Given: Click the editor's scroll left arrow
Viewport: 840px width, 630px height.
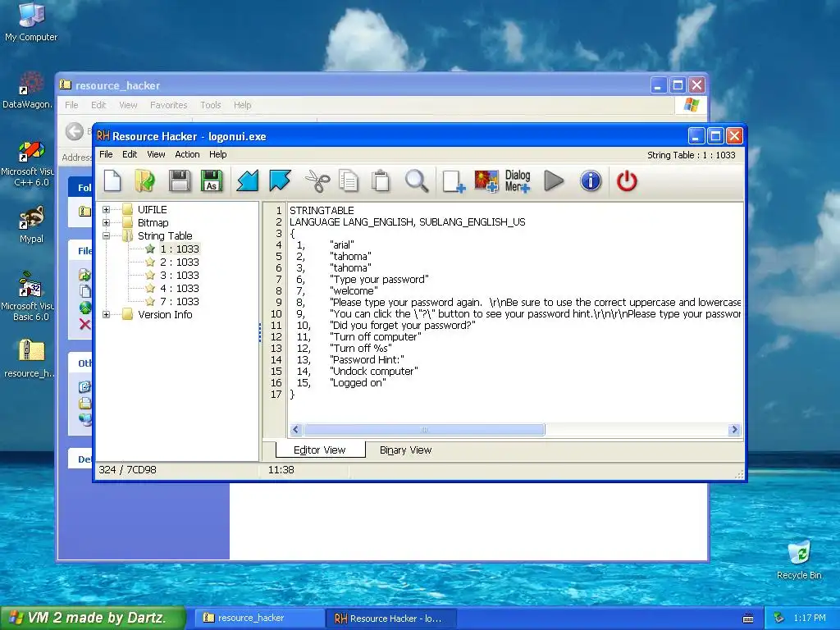Looking at the screenshot, I should click(x=295, y=430).
